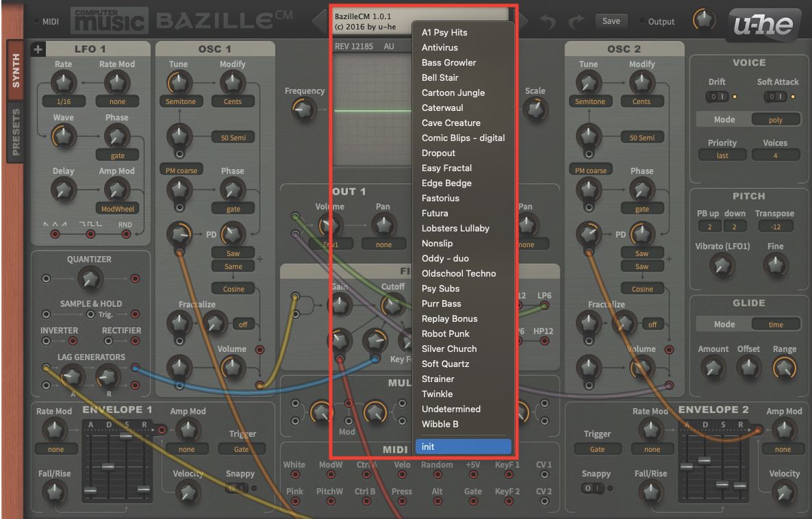Viewport: 812px width, 519px height.
Task: Enable Soft Attack in the VOICE panel
Action: point(781,97)
